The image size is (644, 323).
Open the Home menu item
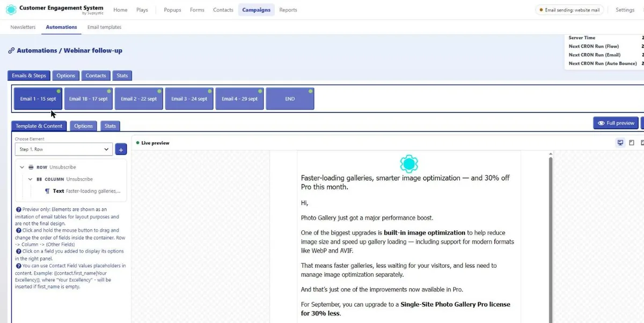coord(121,10)
